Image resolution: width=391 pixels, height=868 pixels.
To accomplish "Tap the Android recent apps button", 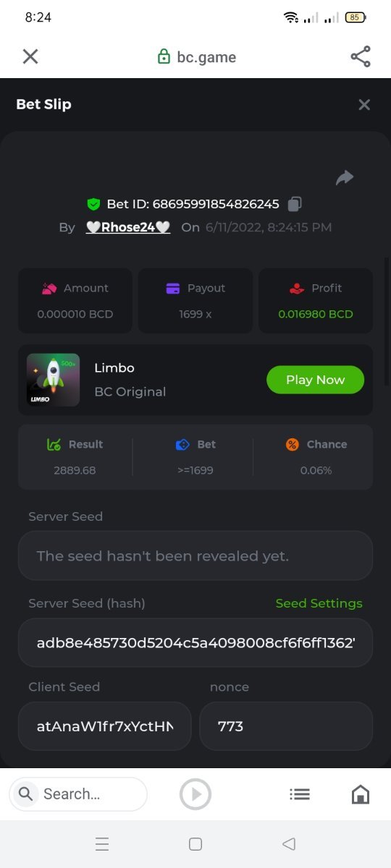I will point(102,844).
